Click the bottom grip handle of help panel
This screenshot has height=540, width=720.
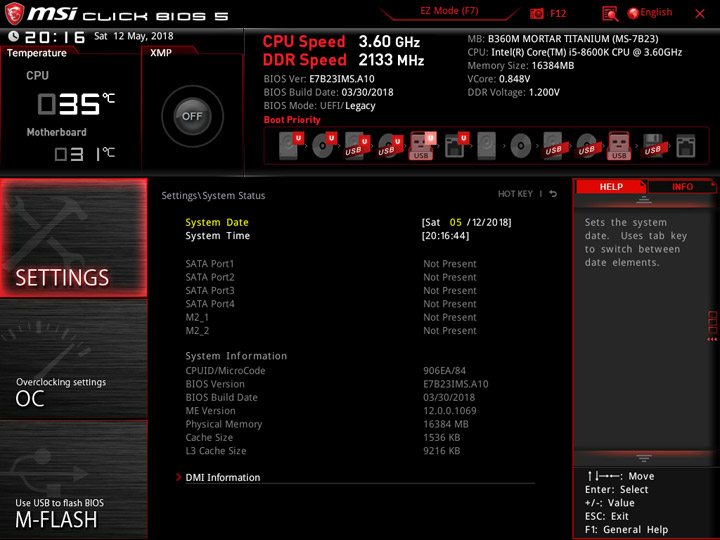click(644, 458)
